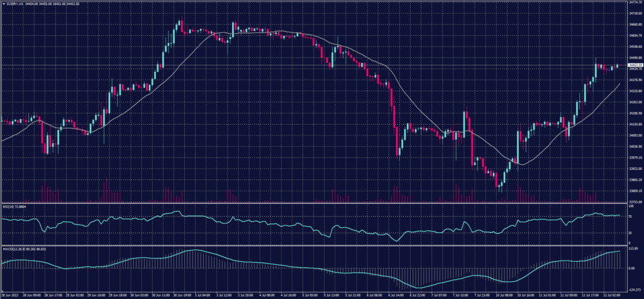Click the RSI(14) indicator label

[x=15, y=206]
